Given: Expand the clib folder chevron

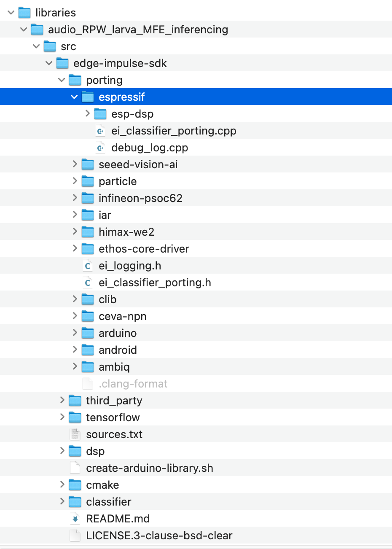Looking at the screenshot, I should tap(75, 299).
